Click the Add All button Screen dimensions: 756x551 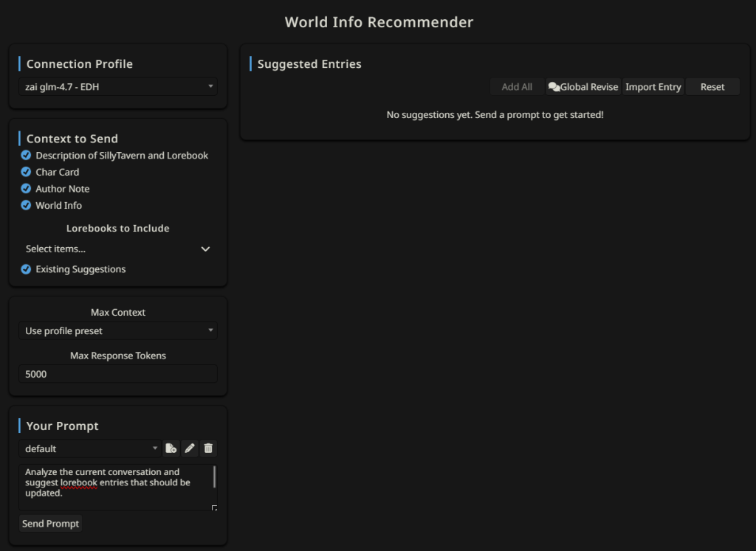point(517,87)
